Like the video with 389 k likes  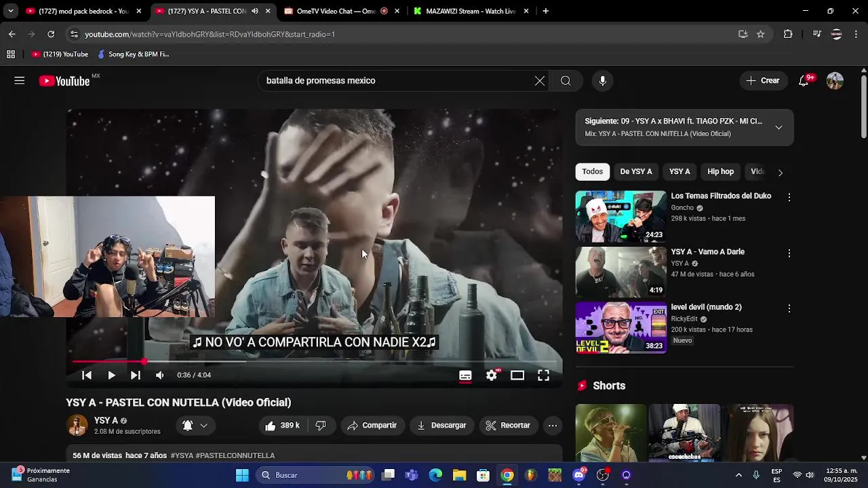[x=282, y=426]
